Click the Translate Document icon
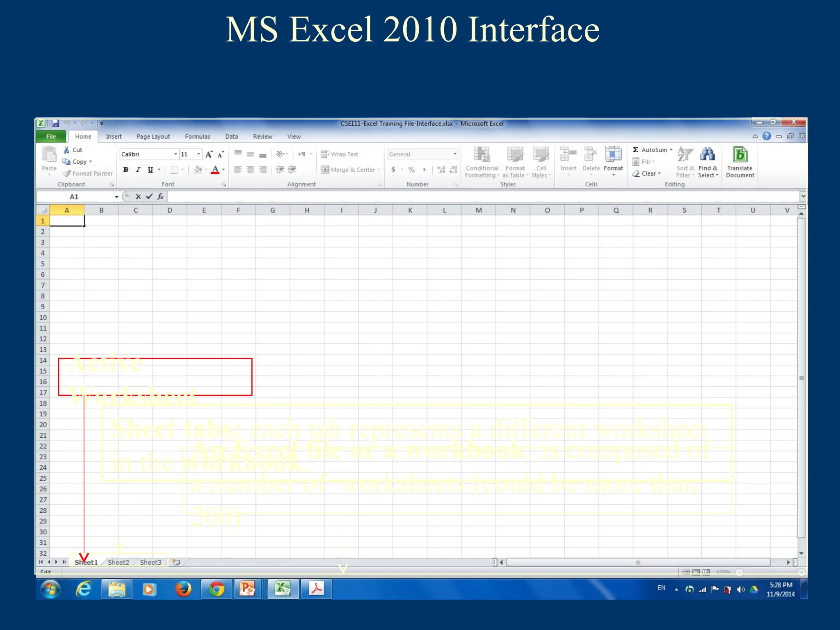The image size is (840, 630). (x=740, y=155)
